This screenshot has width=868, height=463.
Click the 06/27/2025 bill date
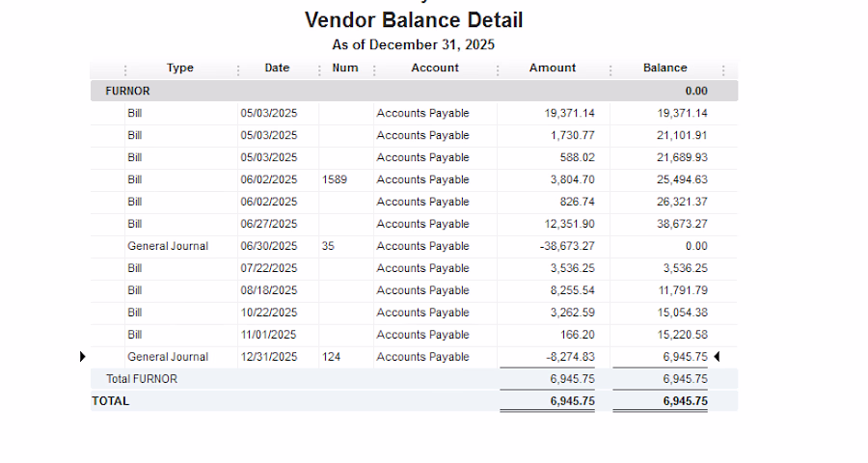pos(268,225)
